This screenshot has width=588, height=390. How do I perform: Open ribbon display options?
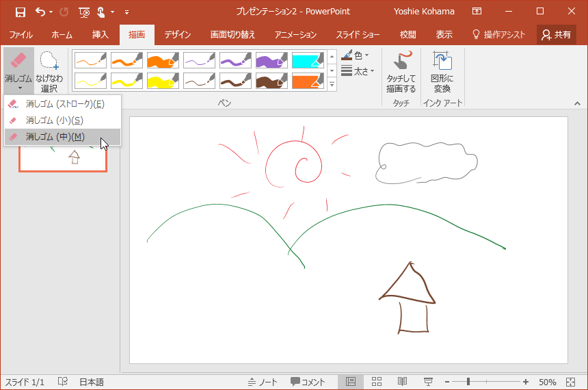click(477, 11)
